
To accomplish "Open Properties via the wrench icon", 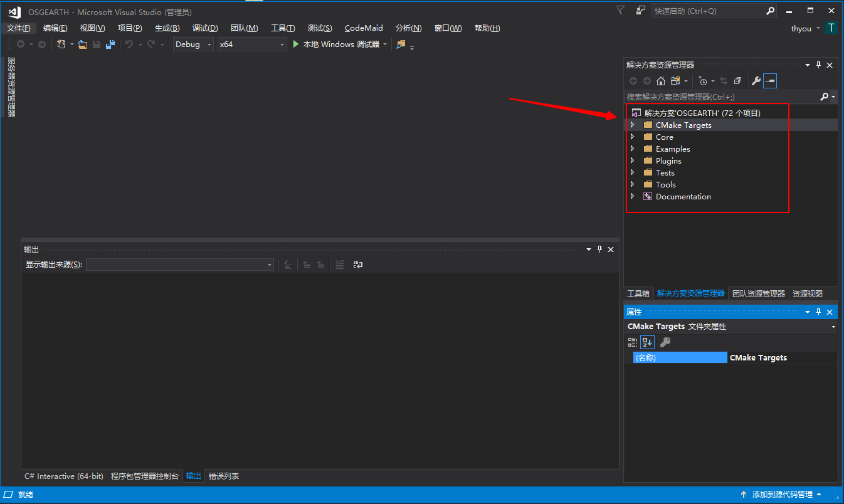I will point(756,81).
